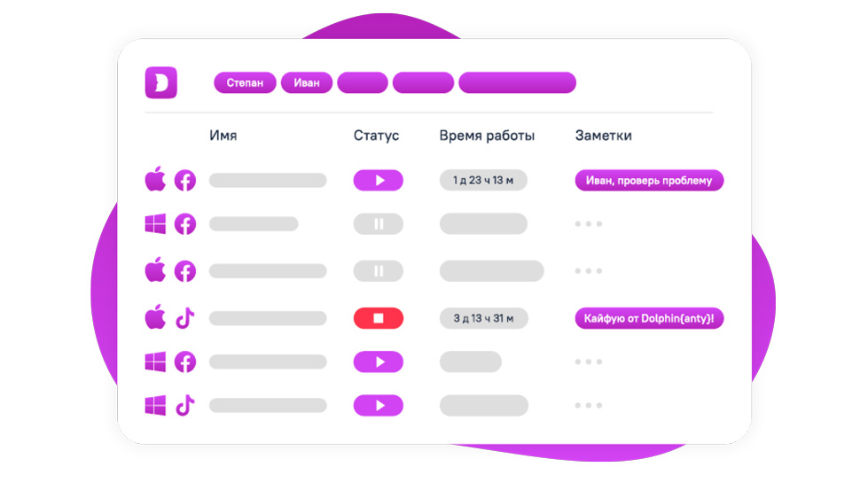868x482 pixels.
Task: Toggle the pause button in second row
Action: tap(378, 224)
